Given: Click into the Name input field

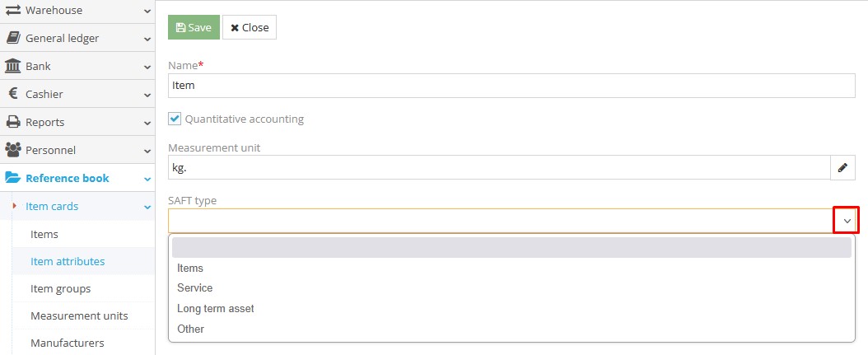Looking at the screenshot, I should tap(511, 85).
